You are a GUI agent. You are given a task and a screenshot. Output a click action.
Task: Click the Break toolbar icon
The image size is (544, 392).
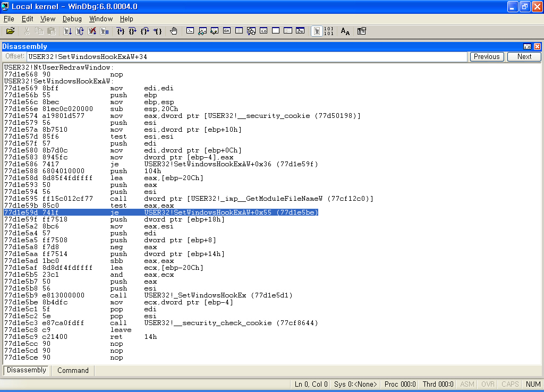[104, 31]
